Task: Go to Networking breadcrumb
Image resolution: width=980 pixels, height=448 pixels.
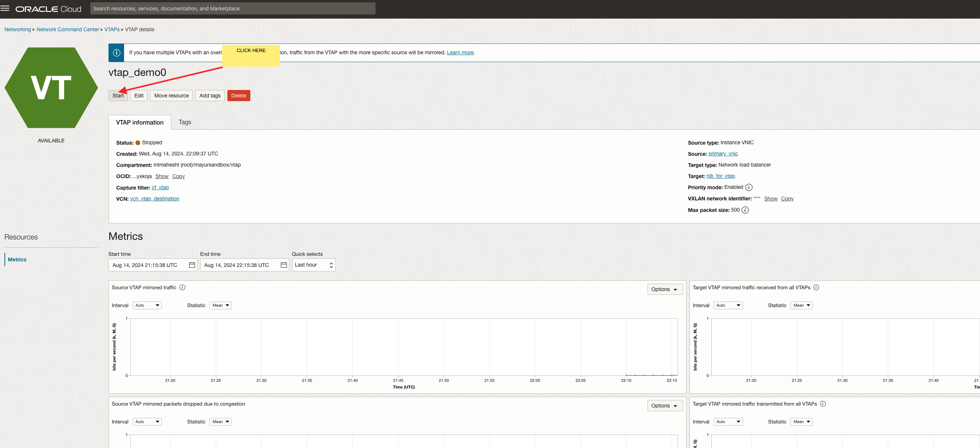Action: pyautogui.click(x=17, y=29)
